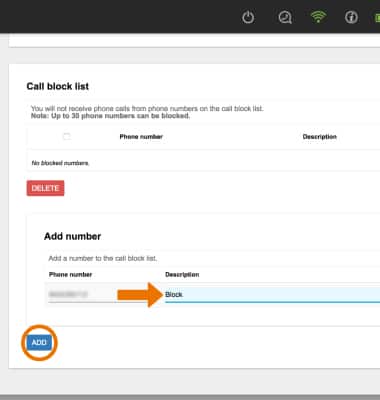380x400 pixels.
Task: Click the power icon in top bar
Action: (248, 17)
